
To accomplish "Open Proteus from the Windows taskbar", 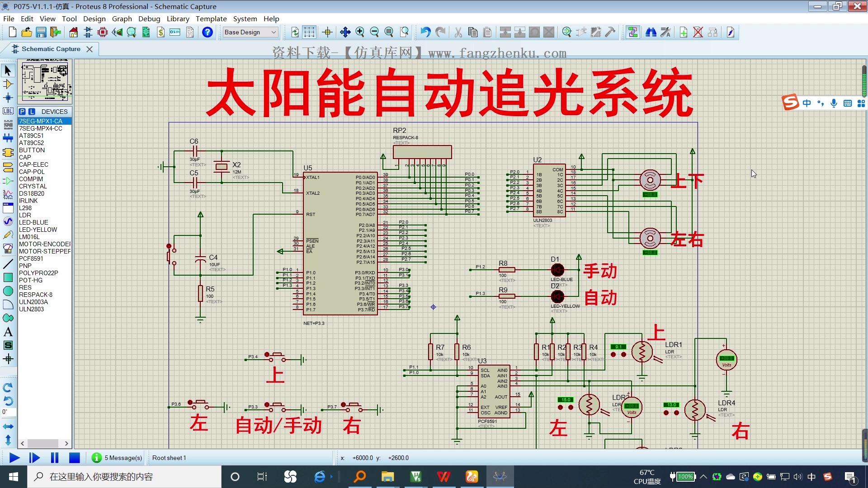I will coord(500,476).
